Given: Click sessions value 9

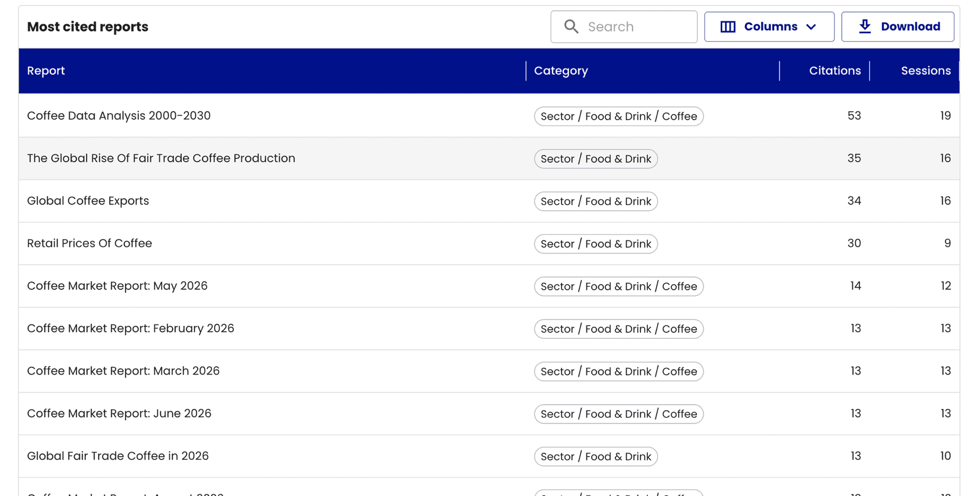Looking at the screenshot, I should point(947,243).
